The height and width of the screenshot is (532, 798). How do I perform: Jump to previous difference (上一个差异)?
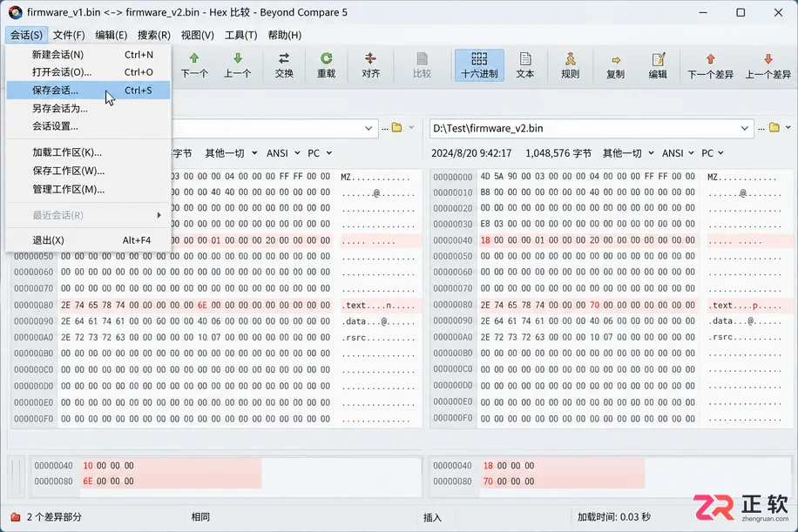tap(768, 64)
